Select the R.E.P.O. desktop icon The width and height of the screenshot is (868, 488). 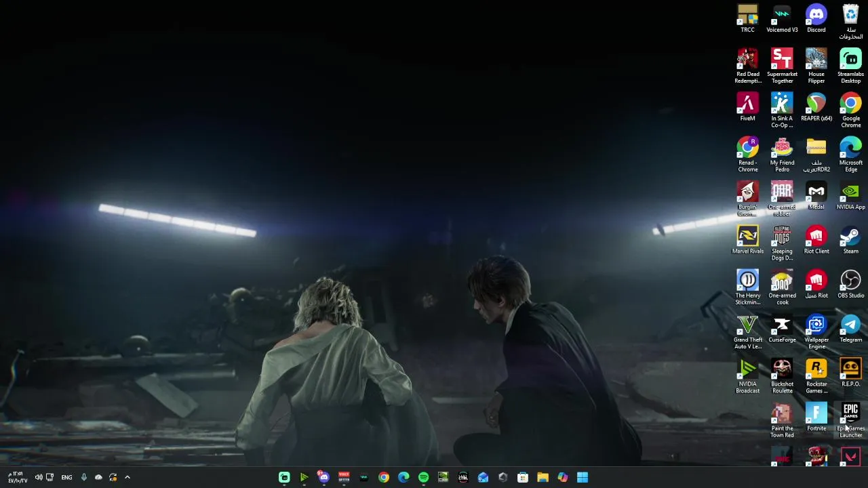tap(850, 373)
